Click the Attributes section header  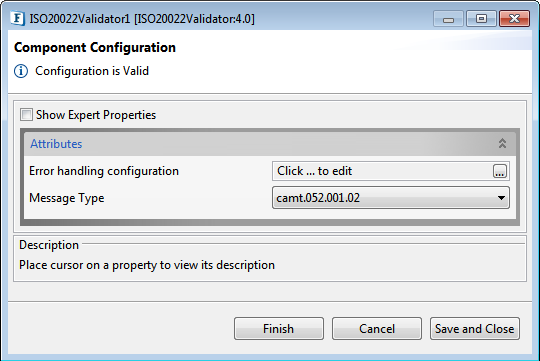270,144
